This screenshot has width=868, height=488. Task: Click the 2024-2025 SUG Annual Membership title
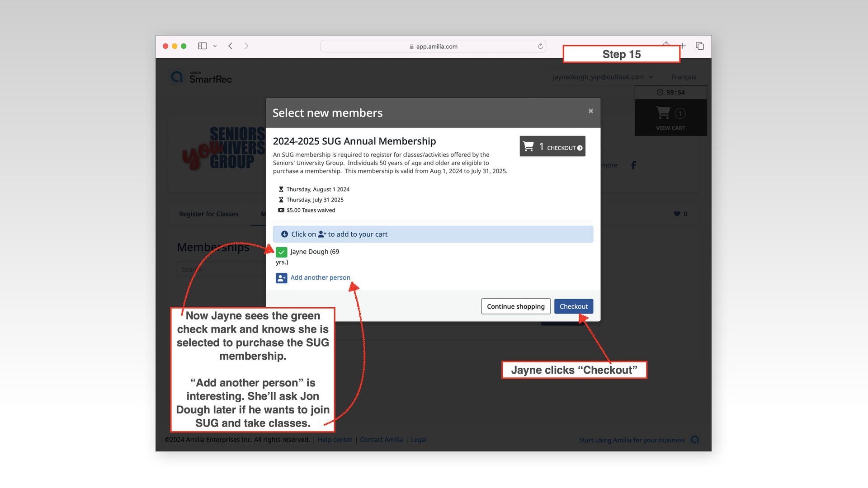point(354,141)
